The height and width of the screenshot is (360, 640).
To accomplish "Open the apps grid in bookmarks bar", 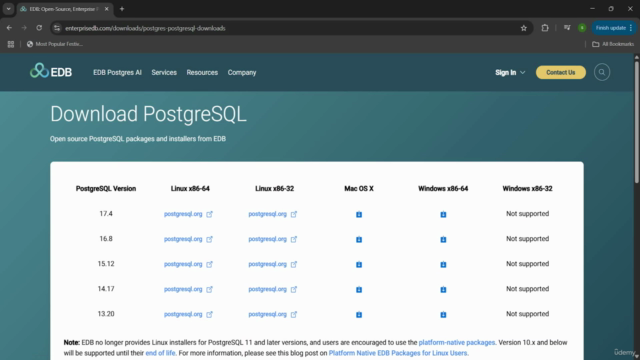I will (11, 44).
